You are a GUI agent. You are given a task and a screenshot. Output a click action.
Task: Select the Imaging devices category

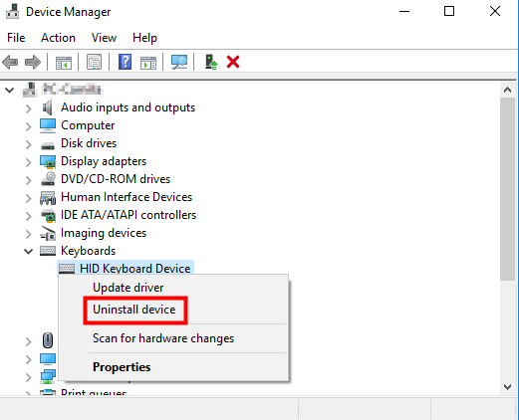(x=104, y=233)
